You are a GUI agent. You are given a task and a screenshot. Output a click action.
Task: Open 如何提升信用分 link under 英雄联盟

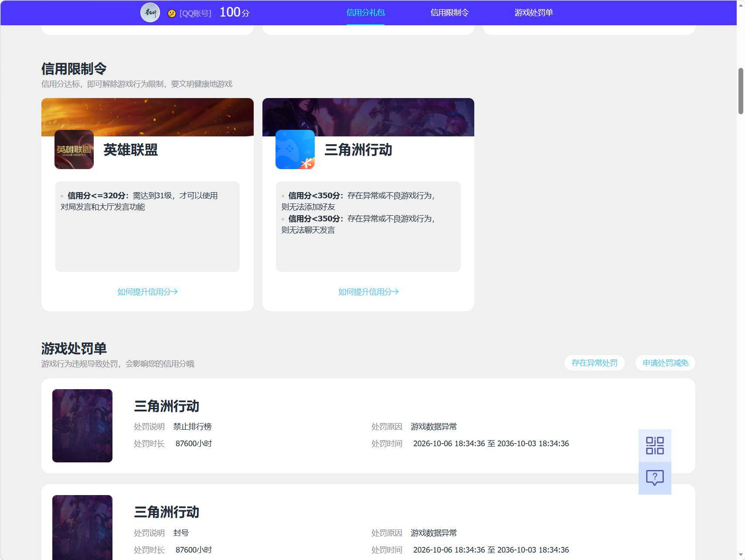click(147, 292)
